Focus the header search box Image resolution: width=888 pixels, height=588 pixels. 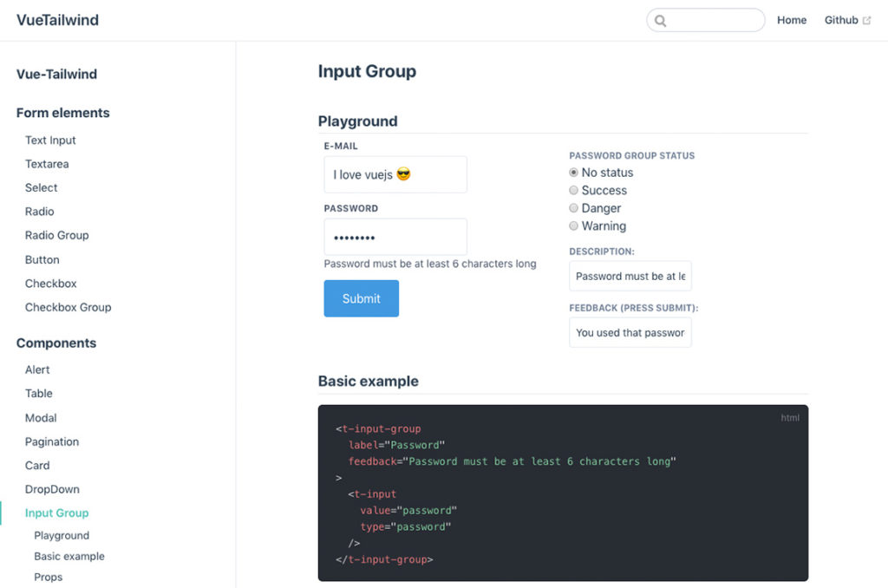click(x=713, y=21)
